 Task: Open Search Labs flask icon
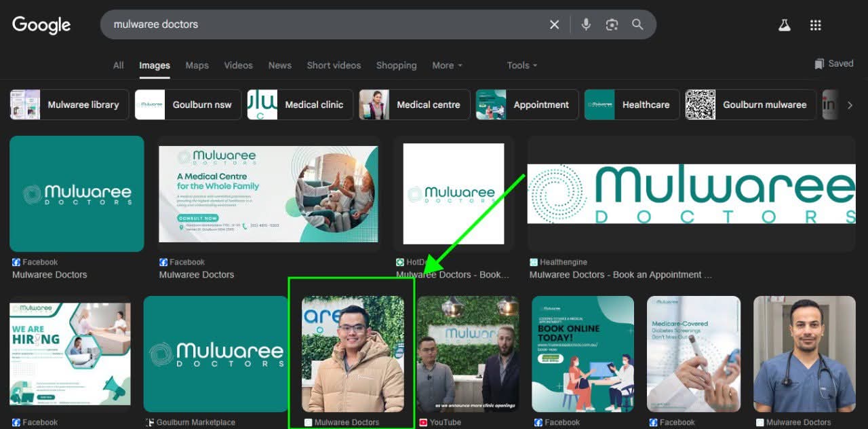point(785,25)
